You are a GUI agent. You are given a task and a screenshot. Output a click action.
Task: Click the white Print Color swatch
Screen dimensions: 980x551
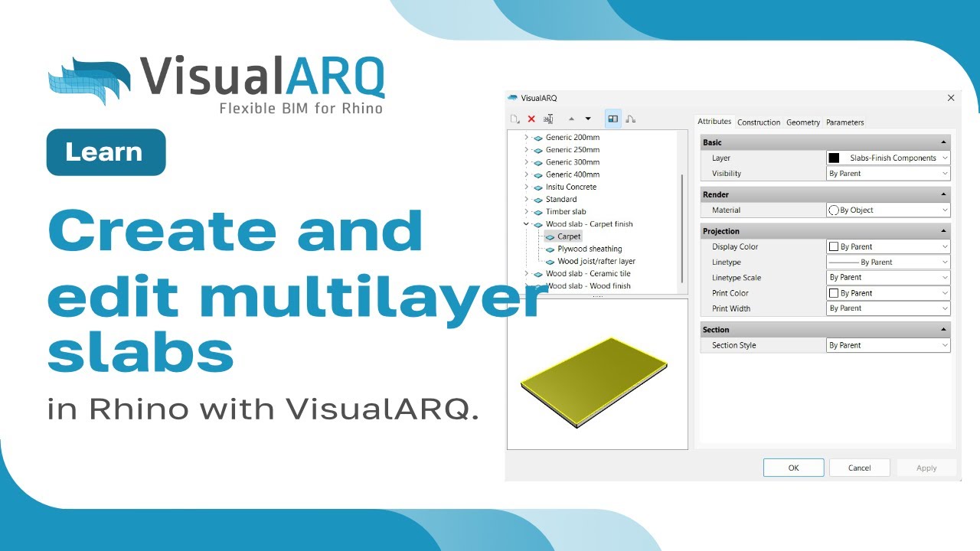click(x=834, y=293)
